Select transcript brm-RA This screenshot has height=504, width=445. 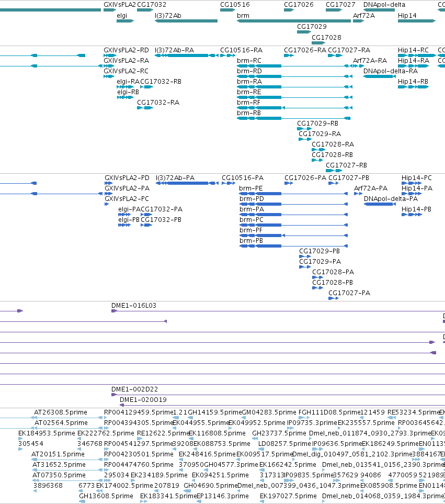[294, 87]
